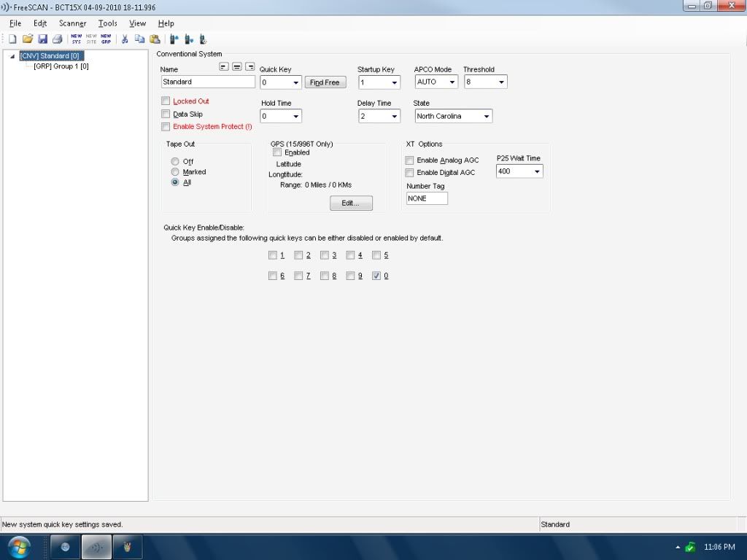The image size is (747, 560).
Task: Click the New file toolbar icon
Action: coord(12,39)
